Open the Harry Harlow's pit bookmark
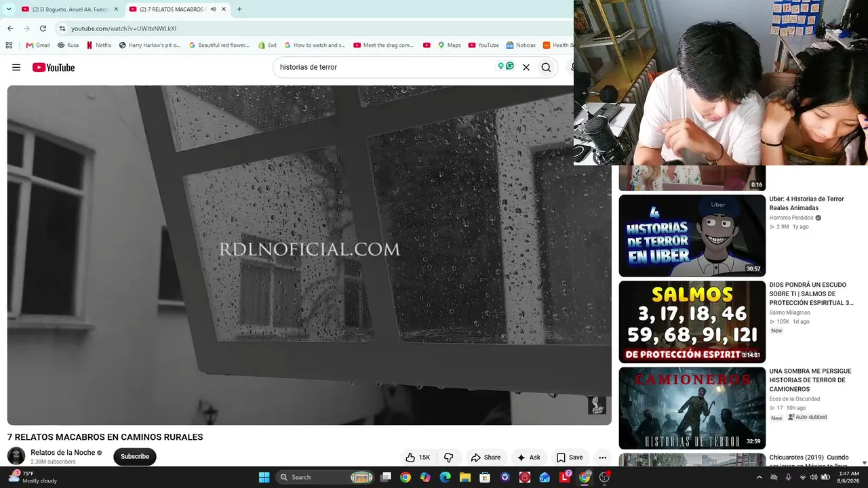 tap(150, 45)
